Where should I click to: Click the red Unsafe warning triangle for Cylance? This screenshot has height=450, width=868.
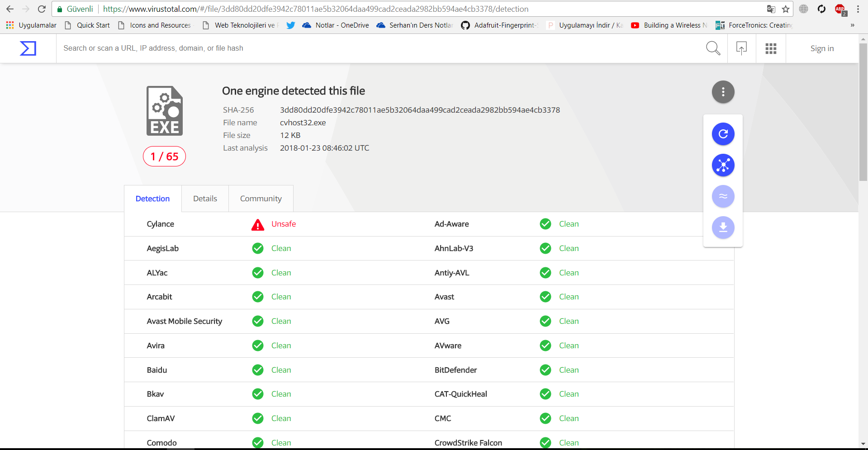point(258,224)
